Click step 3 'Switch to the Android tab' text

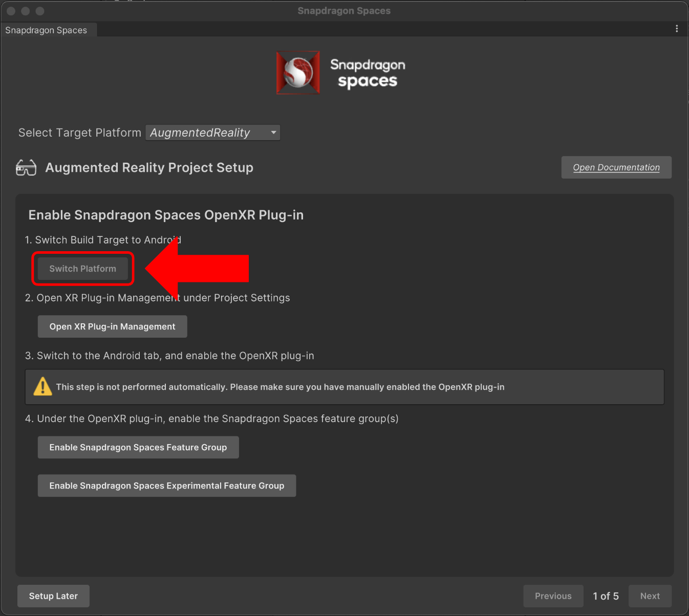[169, 356]
